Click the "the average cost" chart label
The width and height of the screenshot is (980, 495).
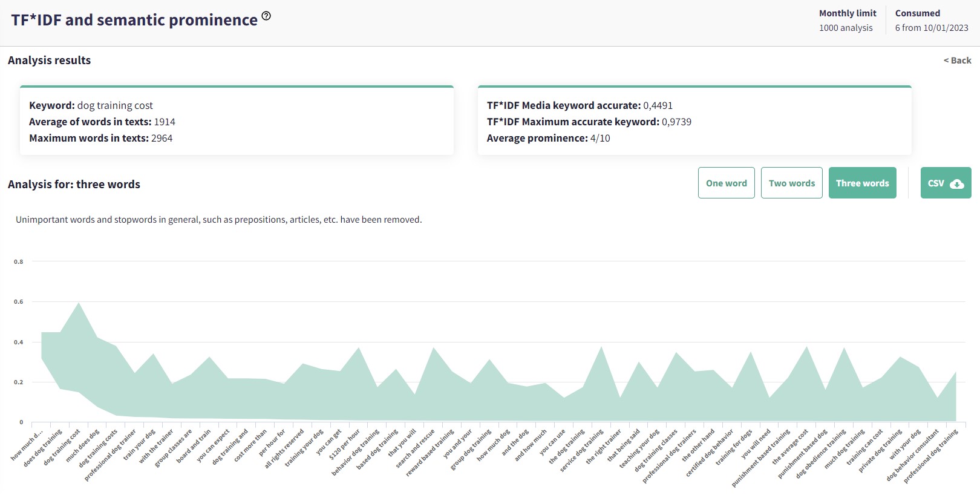pos(791,447)
